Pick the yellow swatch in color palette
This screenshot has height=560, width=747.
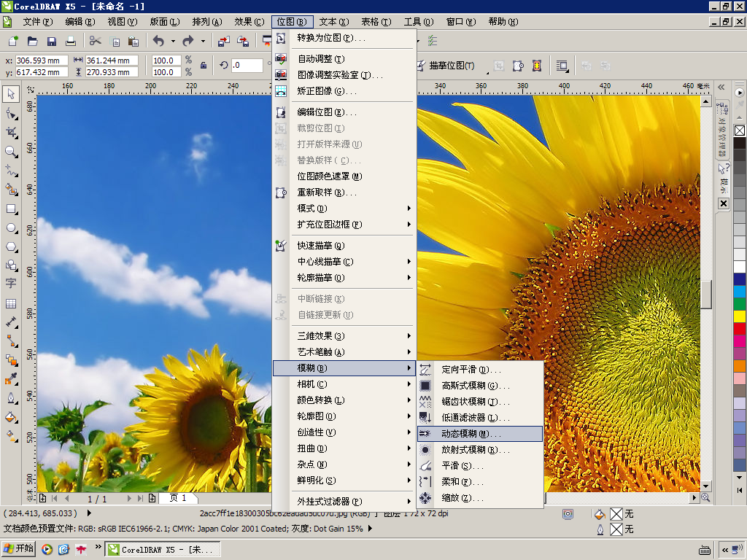tap(740, 316)
